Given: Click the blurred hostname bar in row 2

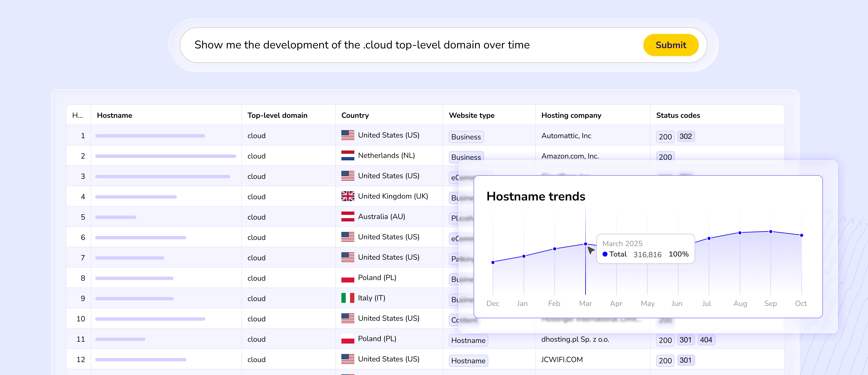Looking at the screenshot, I should point(165,156).
